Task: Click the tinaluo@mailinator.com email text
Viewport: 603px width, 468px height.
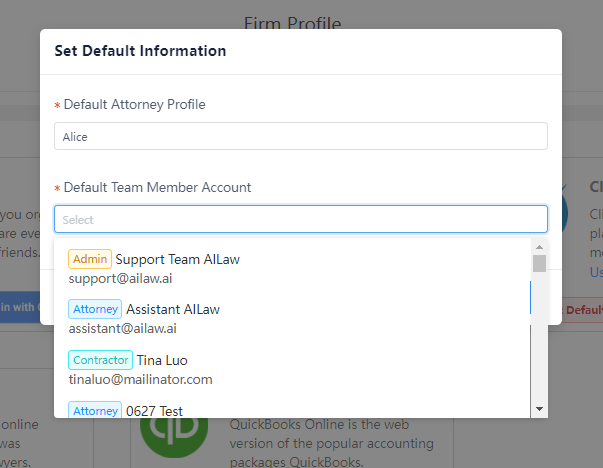Action: pos(140,380)
